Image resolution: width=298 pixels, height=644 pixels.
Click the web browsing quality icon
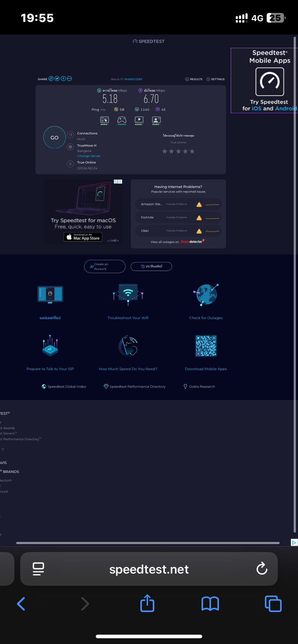(x=104, y=121)
